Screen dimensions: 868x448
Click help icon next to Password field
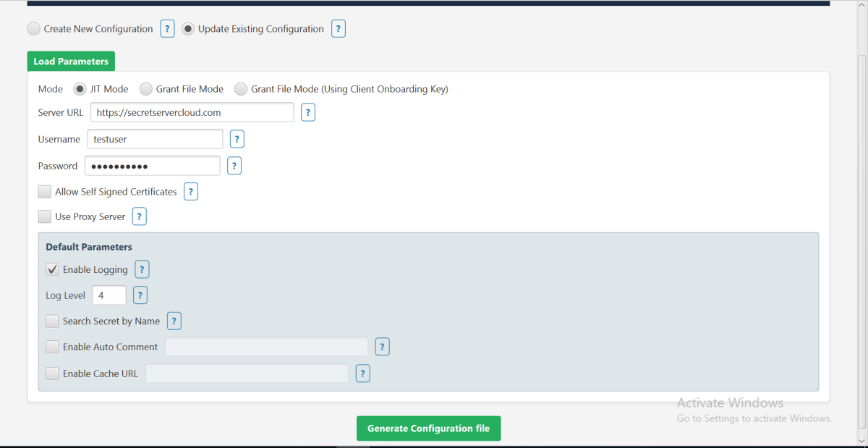pyautogui.click(x=234, y=166)
